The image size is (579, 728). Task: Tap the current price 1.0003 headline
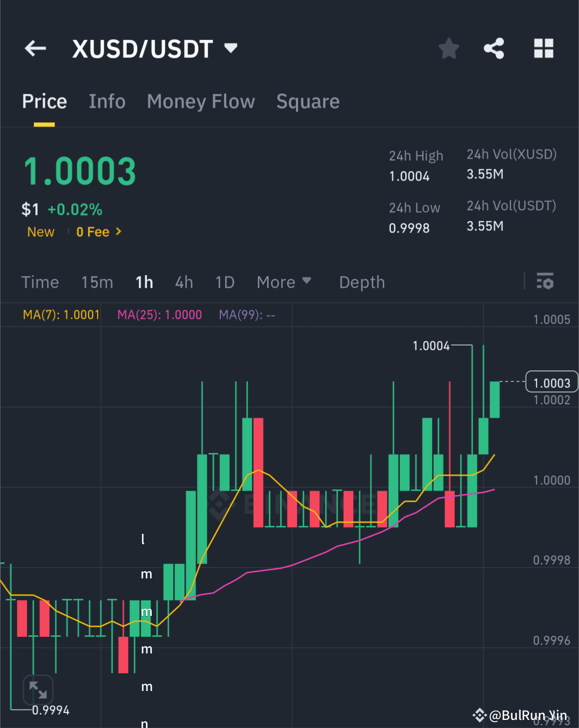coord(80,172)
